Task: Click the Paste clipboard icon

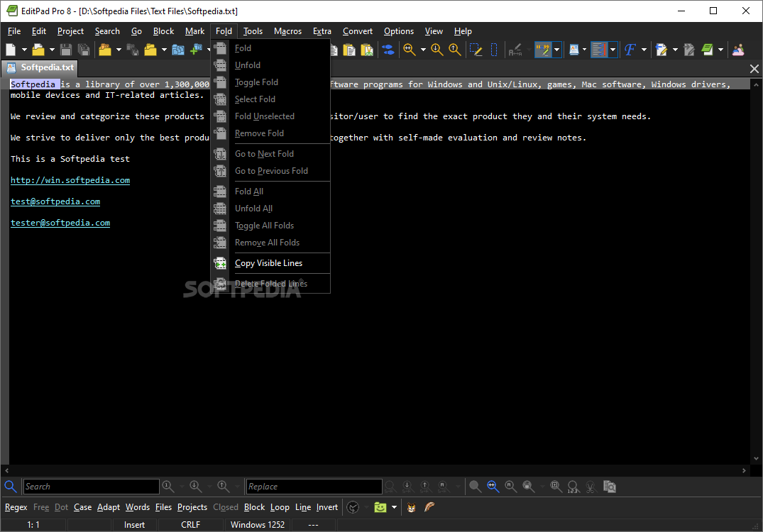Action: click(349, 50)
